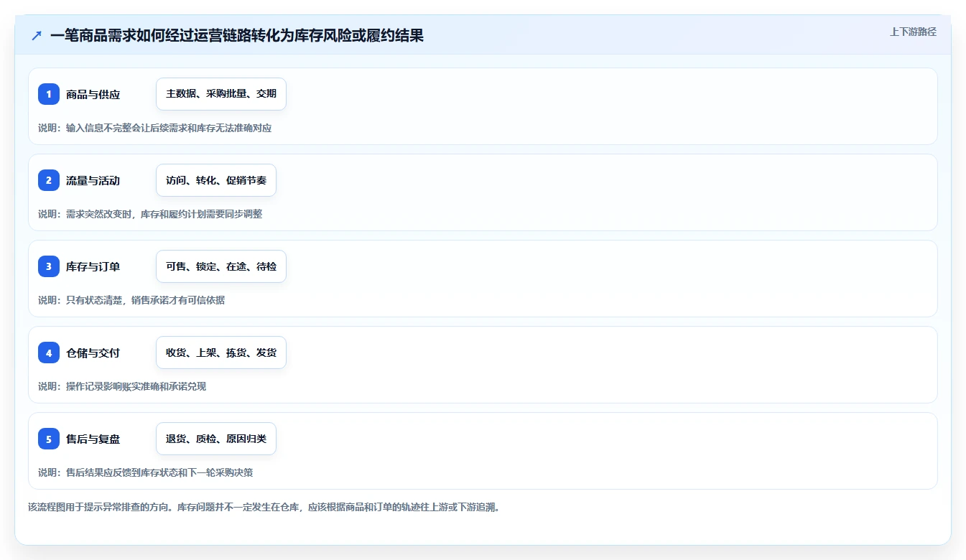Select the step 4 number badge
Viewport: 966px width, 560px height.
click(x=49, y=353)
